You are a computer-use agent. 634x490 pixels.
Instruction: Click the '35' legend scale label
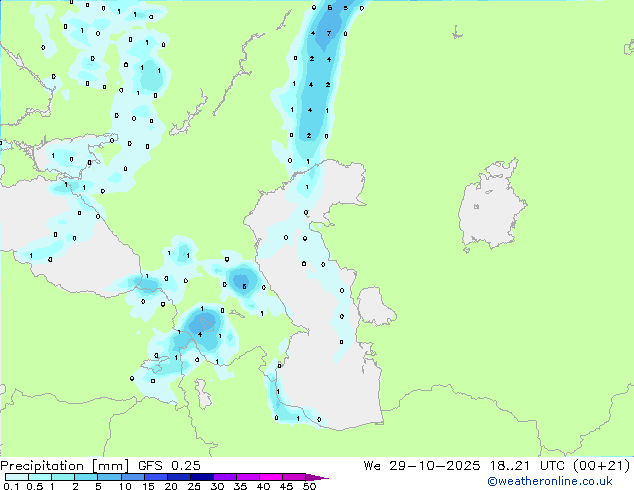point(240,486)
